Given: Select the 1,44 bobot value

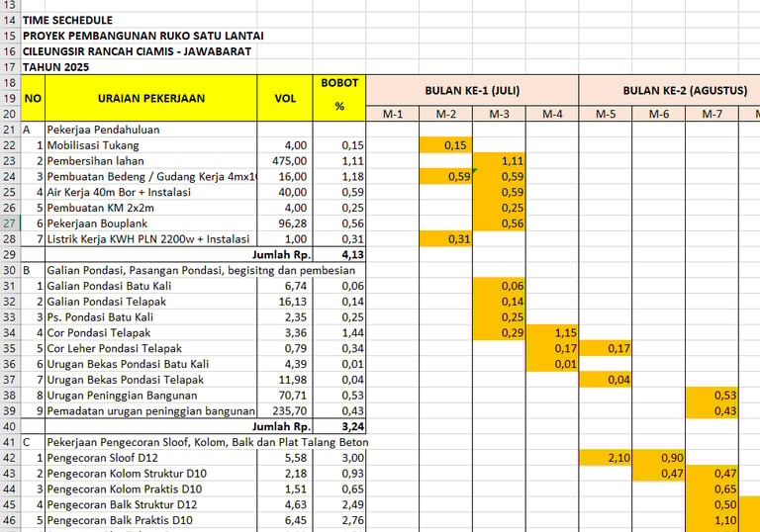Looking at the screenshot, I should point(339,333).
